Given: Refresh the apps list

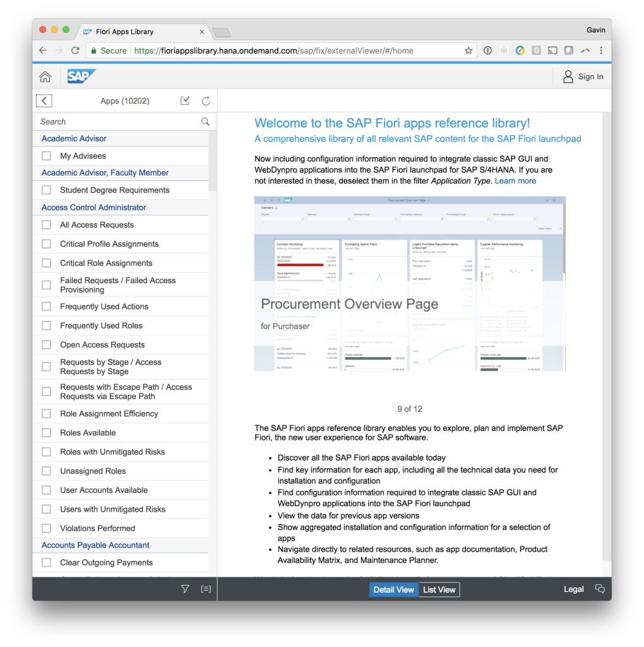Looking at the screenshot, I should coord(206,100).
